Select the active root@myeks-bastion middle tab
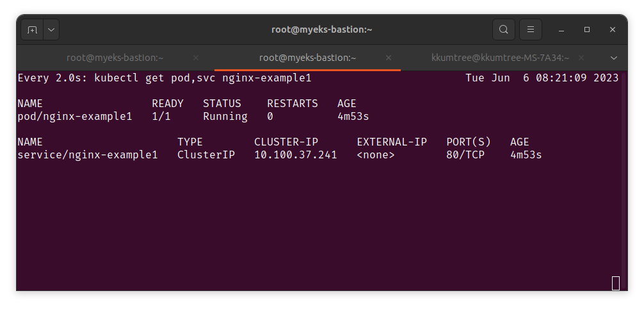The width and height of the screenshot is (644, 309). click(308, 58)
